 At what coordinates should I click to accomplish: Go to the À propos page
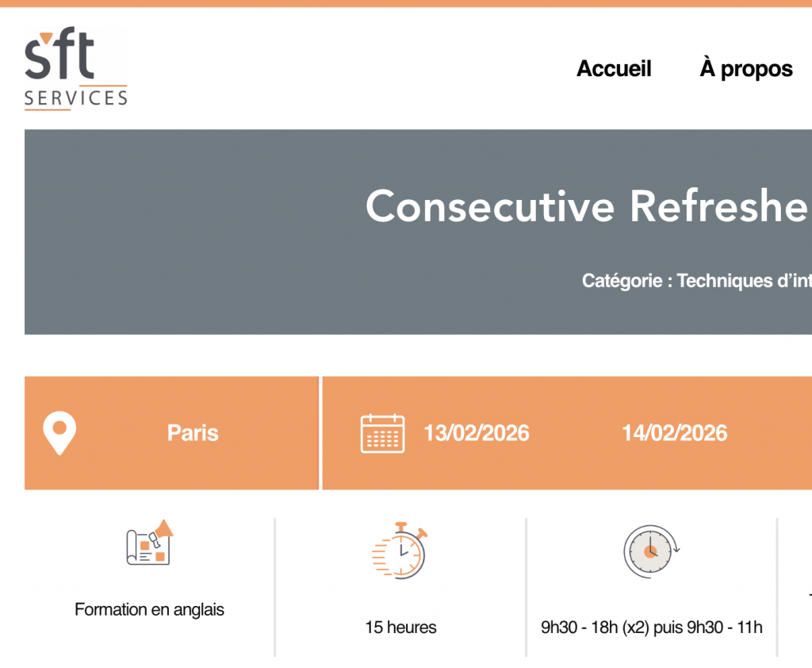745,69
